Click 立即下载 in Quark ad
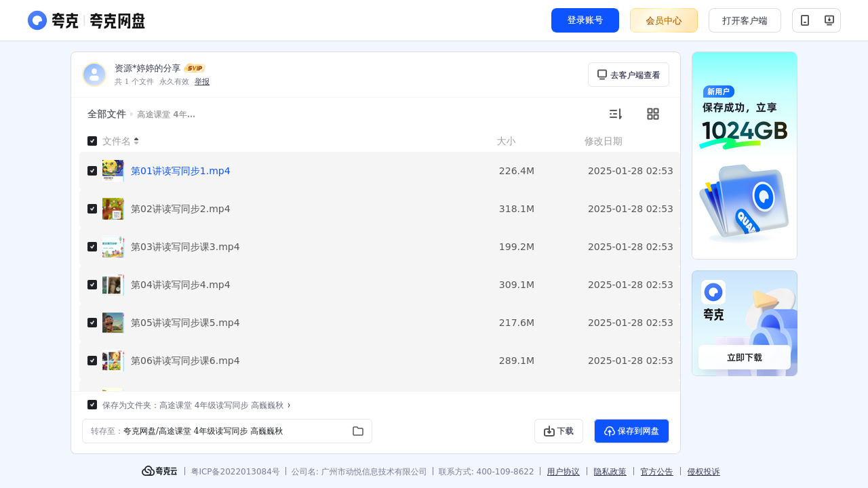Image resolution: width=868 pixels, height=488 pixels. tap(745, 357)
